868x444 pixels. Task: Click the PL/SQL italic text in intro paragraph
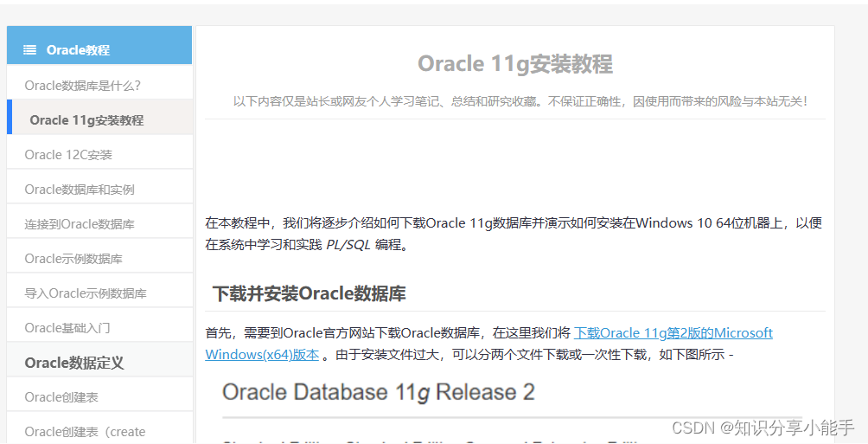pyautogui.click(x=348, y=244)
